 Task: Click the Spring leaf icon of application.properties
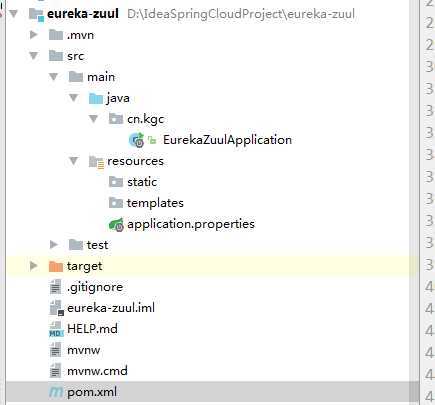point(116,224)
